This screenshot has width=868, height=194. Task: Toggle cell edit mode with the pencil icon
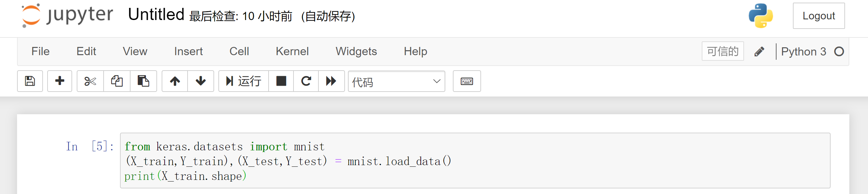click(x=759, y=51)
